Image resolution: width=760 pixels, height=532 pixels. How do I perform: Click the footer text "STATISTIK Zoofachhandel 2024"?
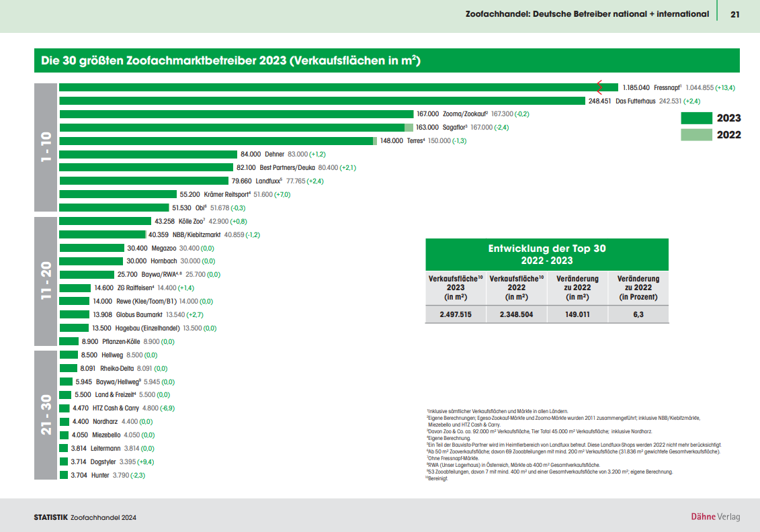point(85,517)
